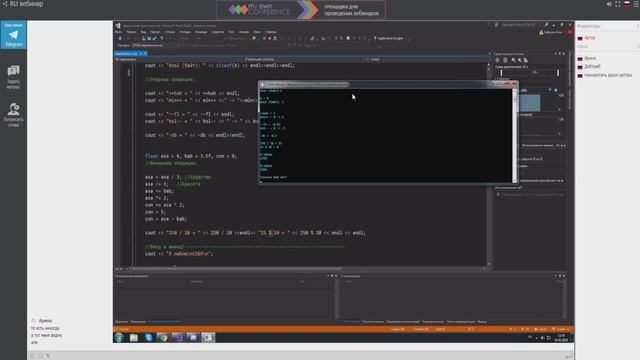Open Visual Studio from the taskbar
This screenshot has width=640, height=360.
(178, 338)
